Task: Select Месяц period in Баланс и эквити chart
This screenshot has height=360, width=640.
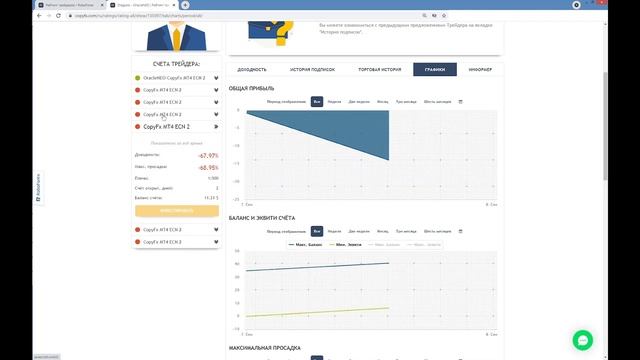Action: tap(382, 231)
